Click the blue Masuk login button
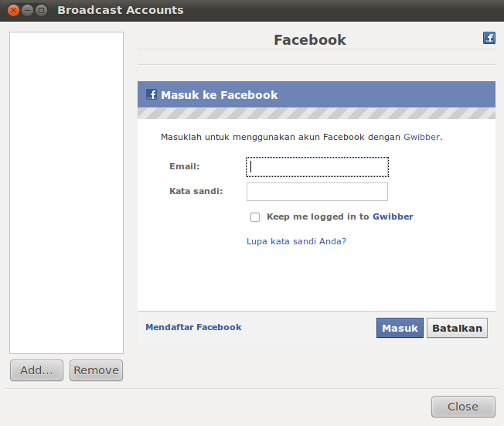The width and height of the screenshot is (504, 426). pos(400,328)
